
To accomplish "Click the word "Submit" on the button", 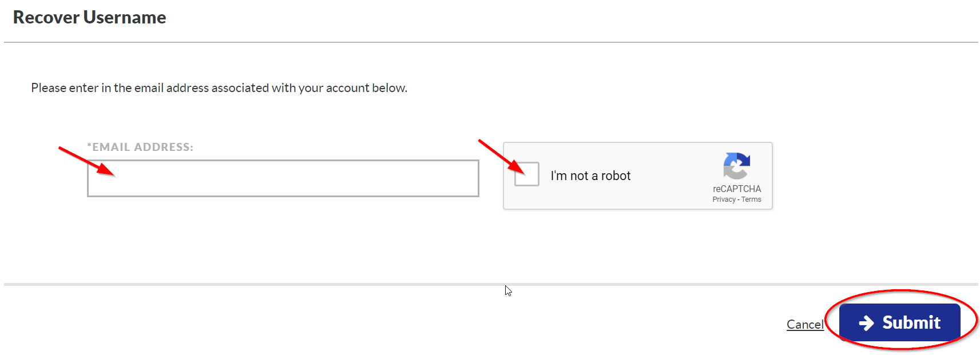I will point(911,323).
